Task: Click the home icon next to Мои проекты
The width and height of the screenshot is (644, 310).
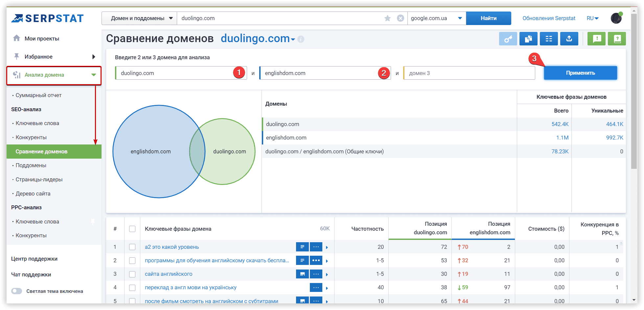Action: (16, 38)
